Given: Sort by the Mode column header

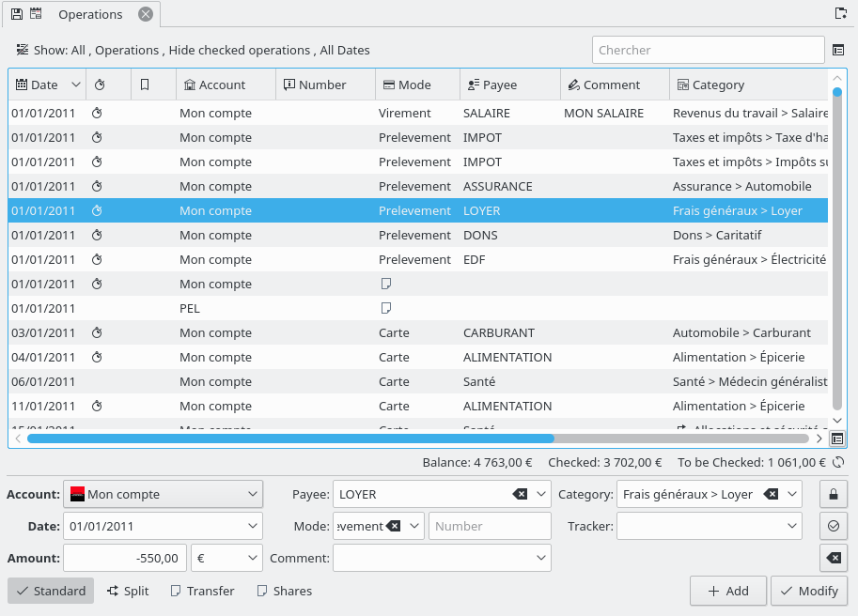Looking at the screenshot, I should [417, 85].
